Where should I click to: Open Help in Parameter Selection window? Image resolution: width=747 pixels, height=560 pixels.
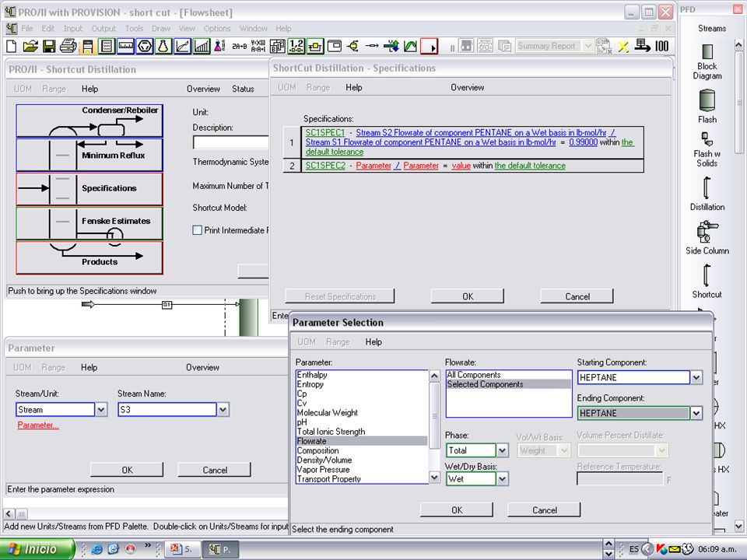click(x=373, y=342)
